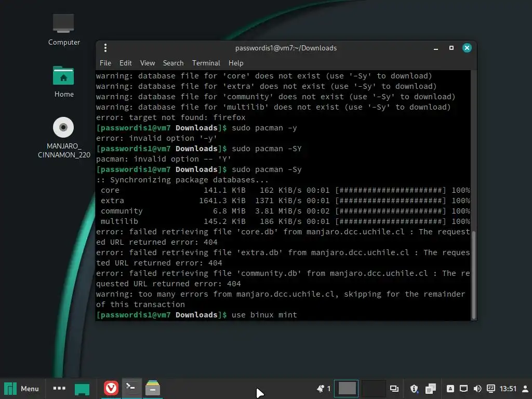Minimize the terminal window

click(436, 48)
